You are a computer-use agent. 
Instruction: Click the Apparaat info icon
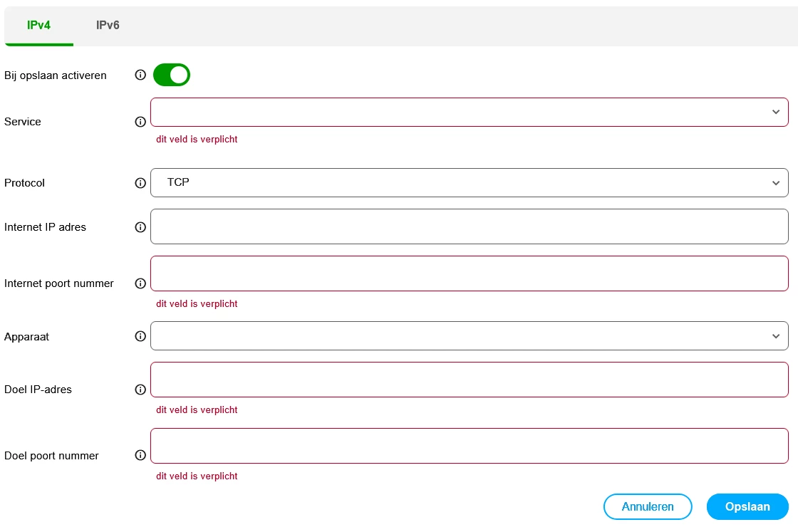[x=140, y=336]
